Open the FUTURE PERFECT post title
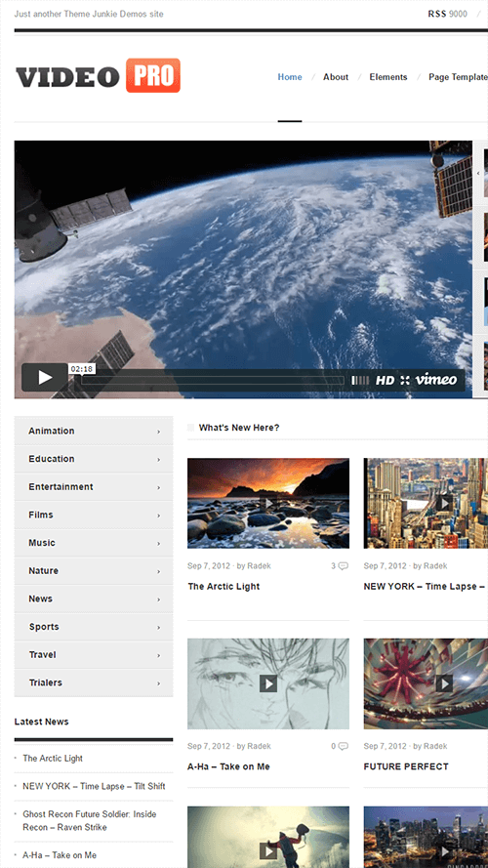The height and width of the screenshot is (868, 488). 406,766
